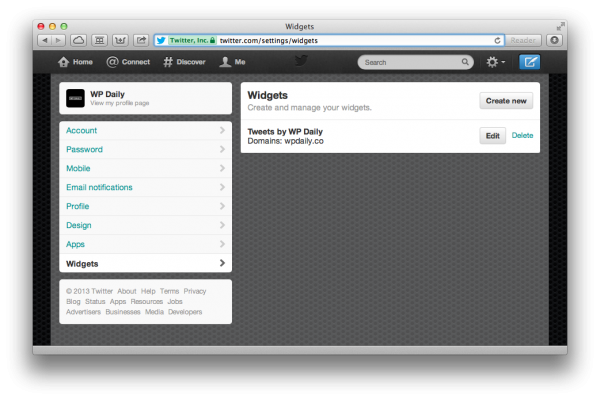Click chevron on the Widgets row
The width and height of the screenshot is (600, 400).
coord(222,263)
